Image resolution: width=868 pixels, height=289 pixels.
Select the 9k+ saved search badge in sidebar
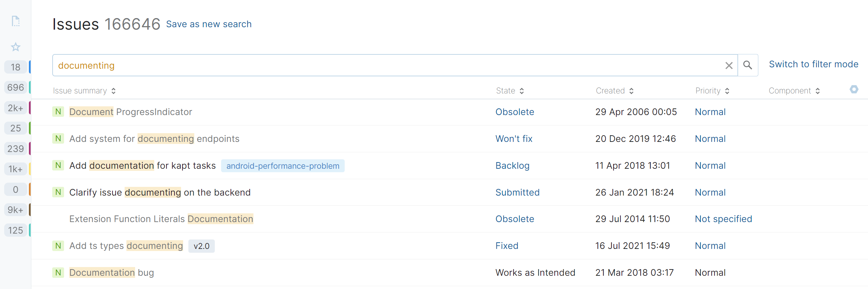pyautogui.click(x=15, y=210)
